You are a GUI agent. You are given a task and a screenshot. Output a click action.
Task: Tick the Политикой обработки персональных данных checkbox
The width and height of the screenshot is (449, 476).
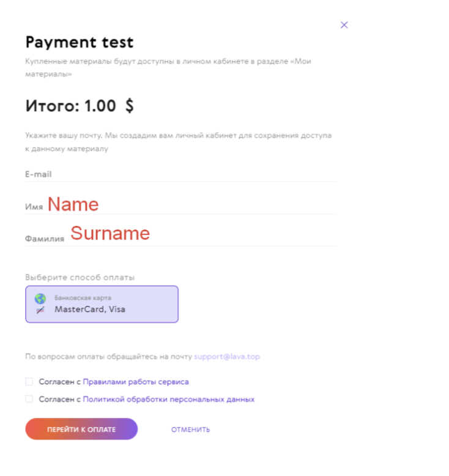pos(29,399)
